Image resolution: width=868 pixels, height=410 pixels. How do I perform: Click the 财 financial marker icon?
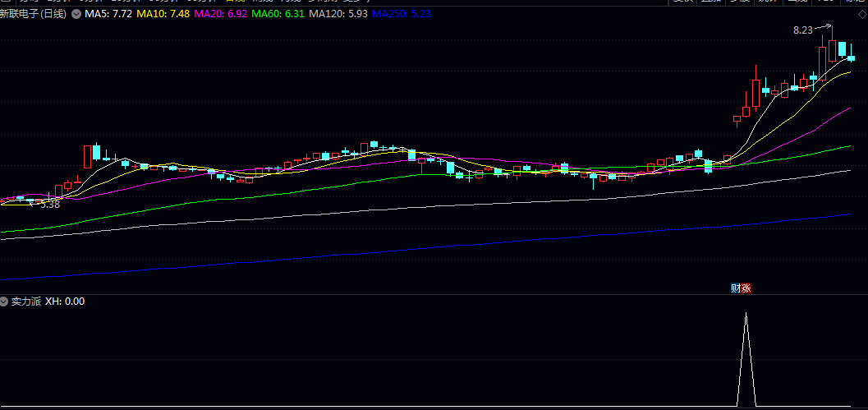click(x=736, y=288)
